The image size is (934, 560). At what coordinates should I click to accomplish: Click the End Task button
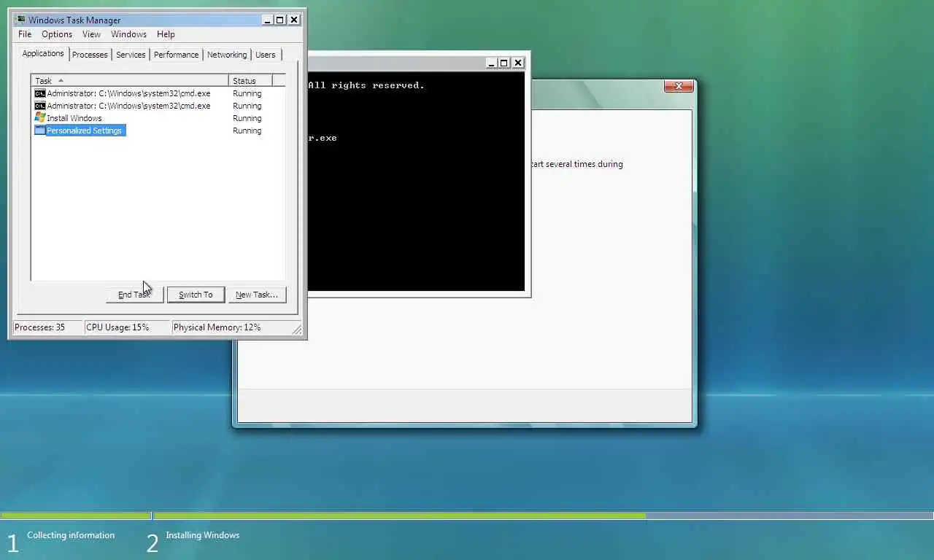click(134, 295)
